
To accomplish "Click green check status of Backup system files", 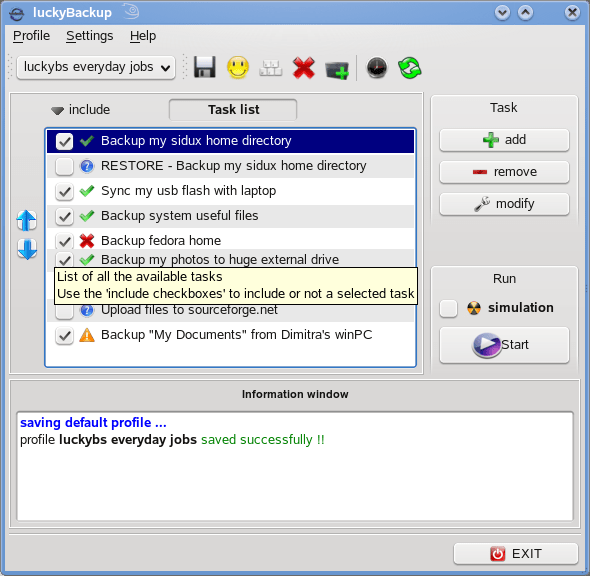I will [87, 216].
